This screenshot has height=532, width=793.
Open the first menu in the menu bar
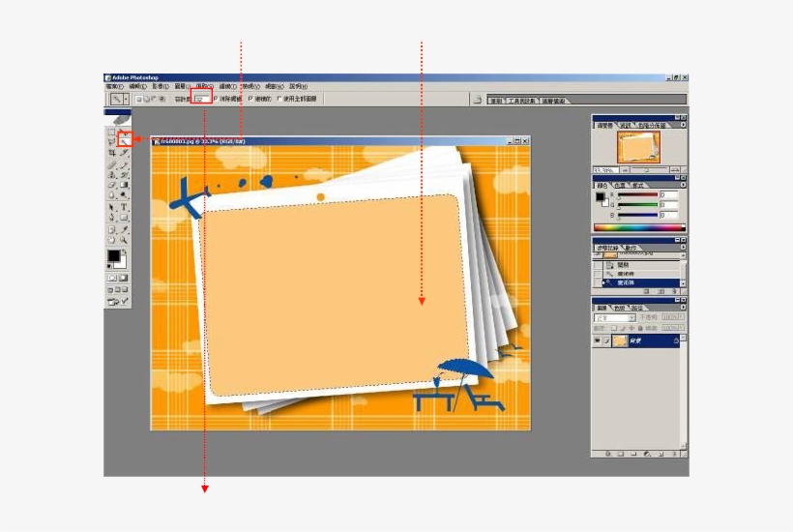click(x=114, y=86)
